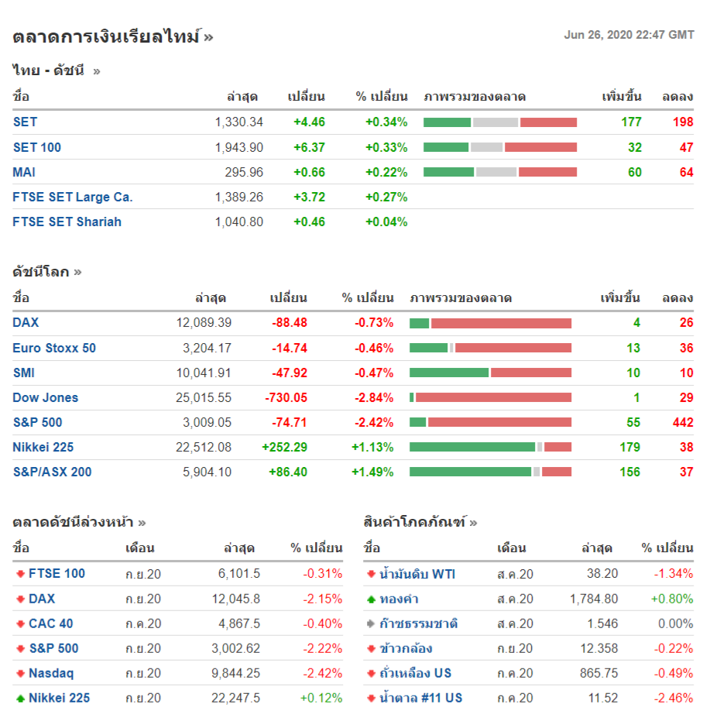Click the market overview bar for Dow Jones
The width and height of the screenshot is (703, 728).
pos(491,397)
